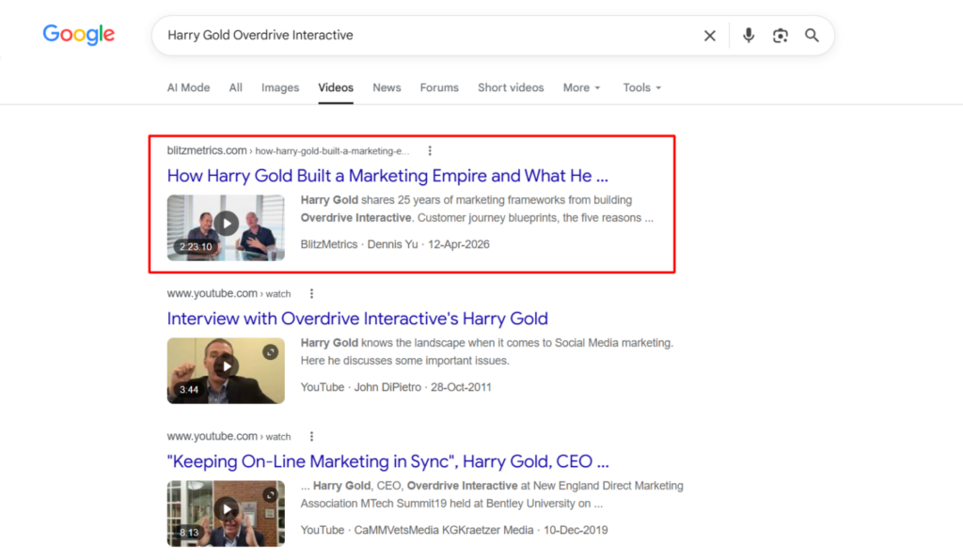Clear the search box with the X icon

[709, 36]
